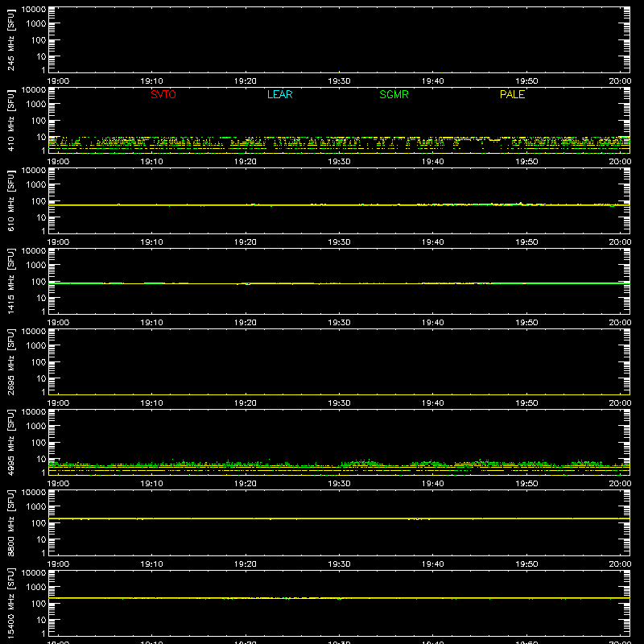Click 19:00 under the 245 MHz plot
Viewport: 644px width, 644px height.
58,81
